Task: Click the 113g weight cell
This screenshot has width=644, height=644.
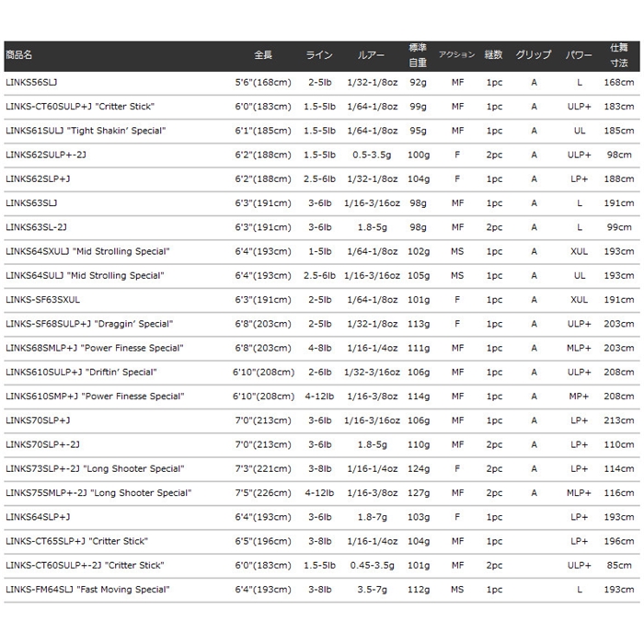Action: coord(419,324)
